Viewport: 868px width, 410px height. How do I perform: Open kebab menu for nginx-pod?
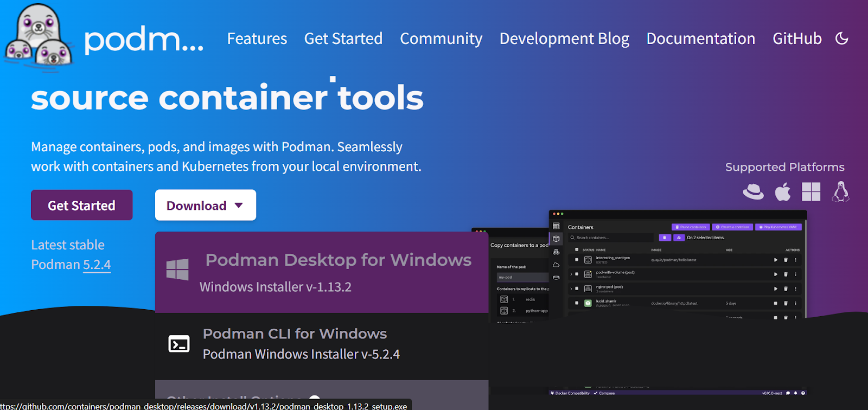coord(796,289)
